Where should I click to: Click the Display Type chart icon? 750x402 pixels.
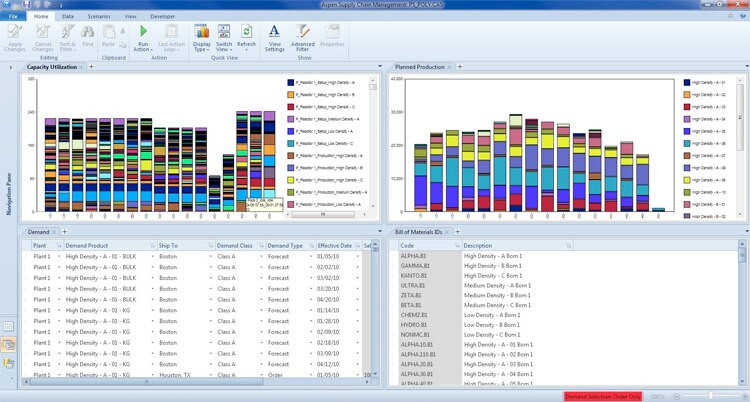[202, 32]
